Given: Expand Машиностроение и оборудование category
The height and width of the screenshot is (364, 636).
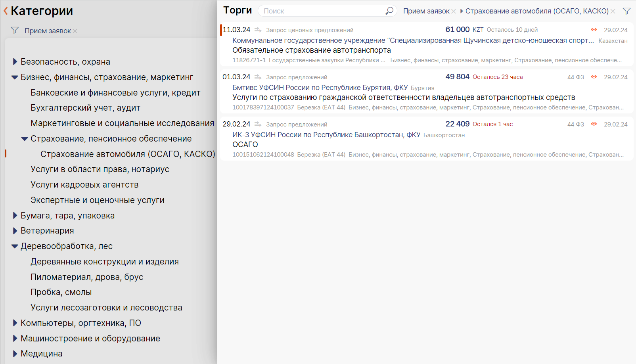Looking at the screenshot, I should pyautogui.click(x=15, y=338).
